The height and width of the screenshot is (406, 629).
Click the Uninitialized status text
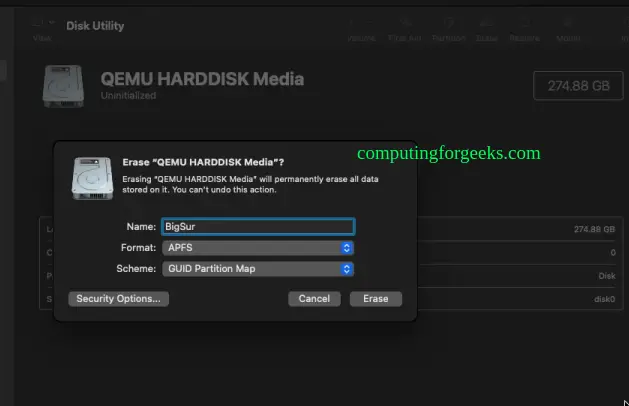(x=128, y=95)
